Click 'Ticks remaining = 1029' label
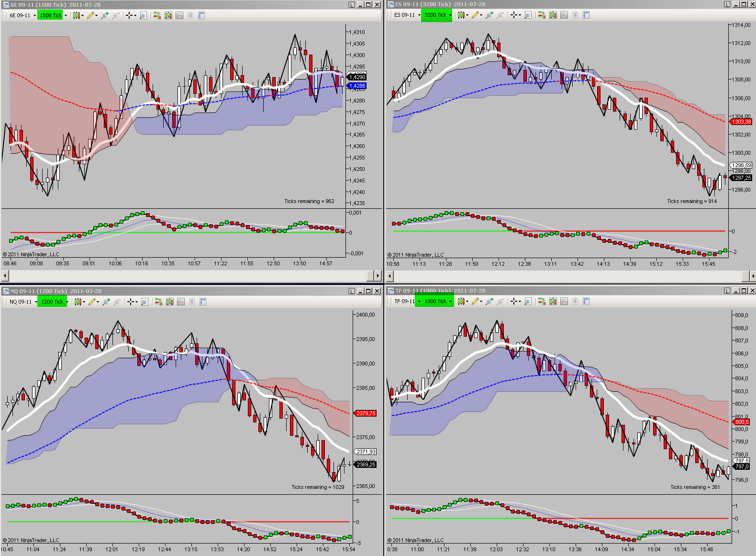Image resolution: width=756 pixels, height=556 pixels. (x=318, y=487)
